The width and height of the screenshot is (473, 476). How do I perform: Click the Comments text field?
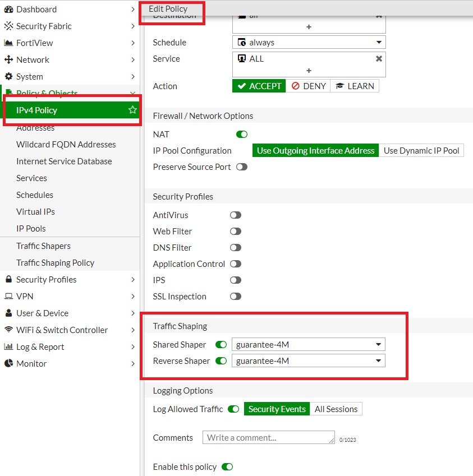[269, 437]
